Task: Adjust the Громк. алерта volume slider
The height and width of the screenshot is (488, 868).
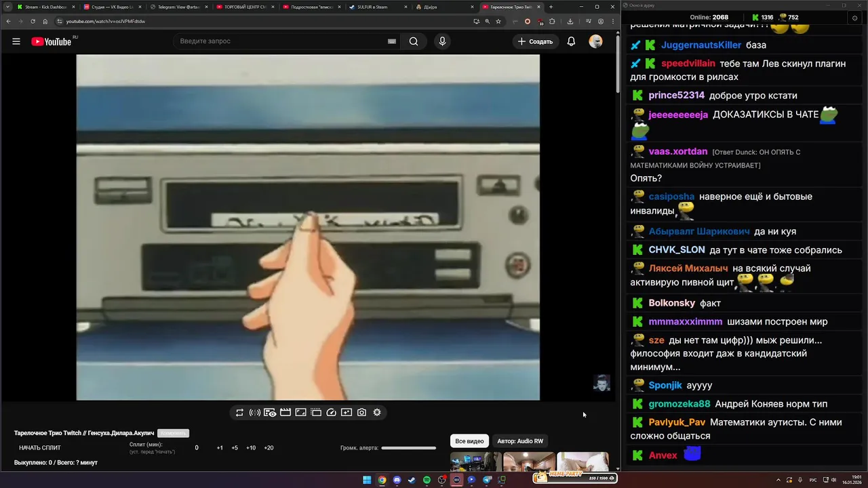Action: coord(408,448)
